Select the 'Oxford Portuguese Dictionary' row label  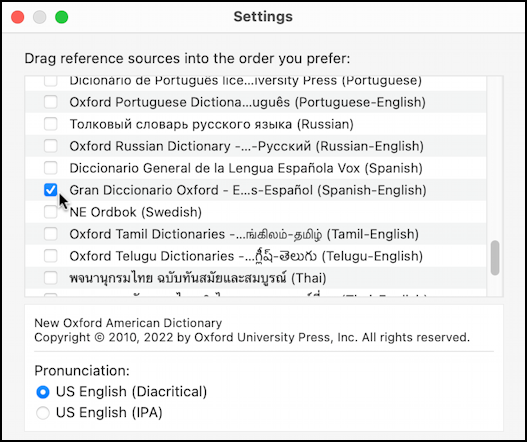[247, 102]
